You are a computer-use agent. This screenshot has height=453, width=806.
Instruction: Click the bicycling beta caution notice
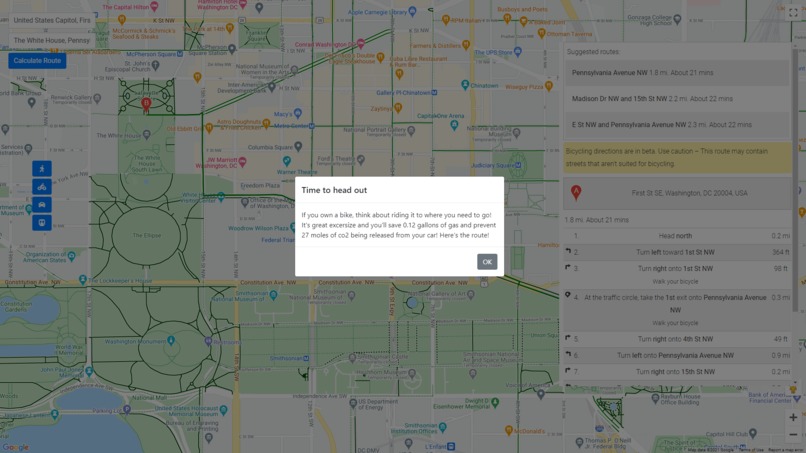tap(677, 157)
